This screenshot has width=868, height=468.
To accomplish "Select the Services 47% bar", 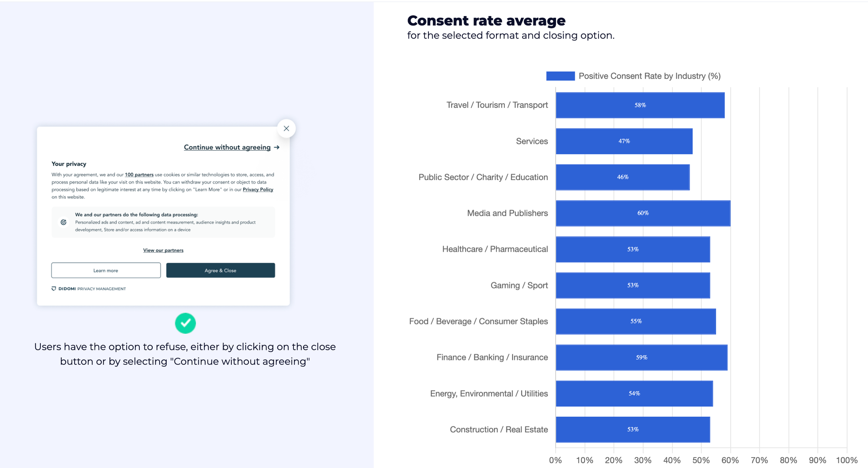I will point(624,141).
